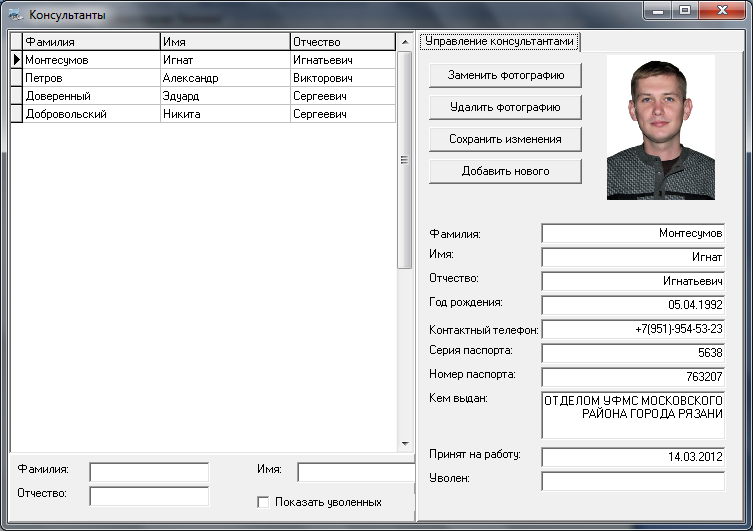
Task: Select the Доверенный surname cell
Action: [x=91, y=96]
